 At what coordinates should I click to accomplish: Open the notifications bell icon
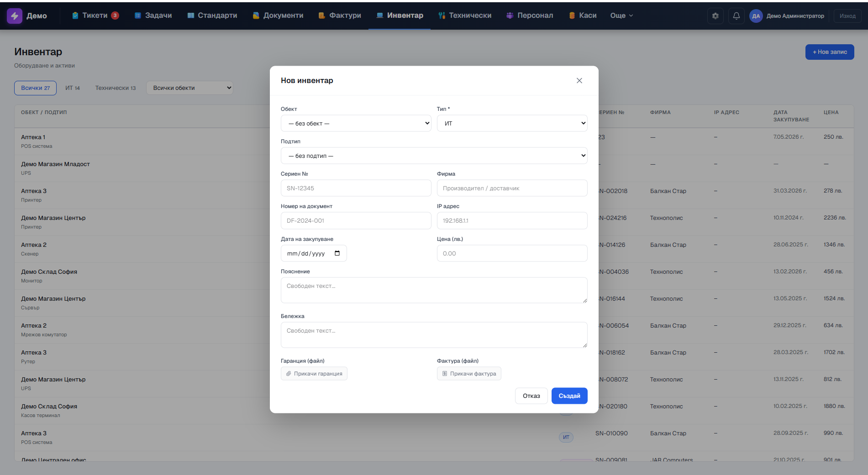point(736,16)
